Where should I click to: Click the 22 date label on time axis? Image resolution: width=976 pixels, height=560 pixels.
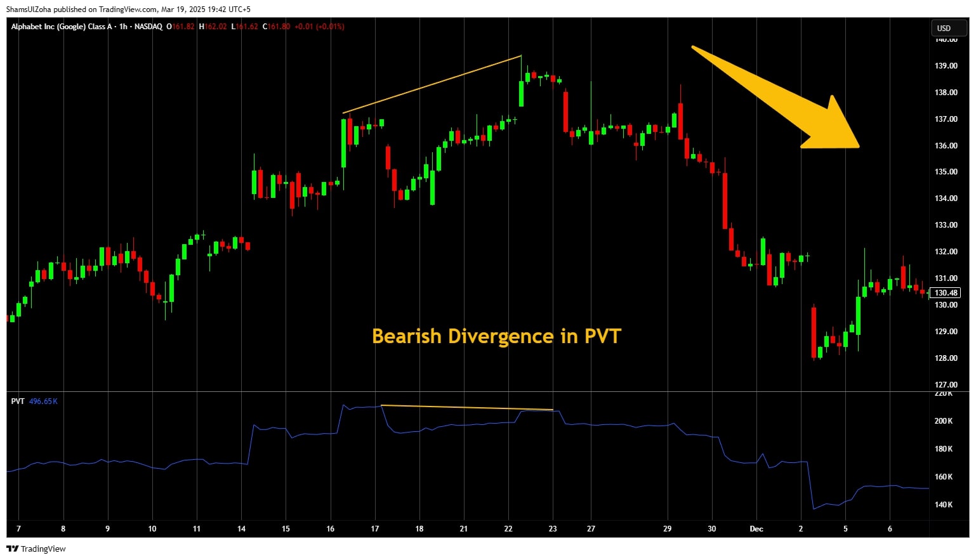pyautogui.click(x=508, y=529)
